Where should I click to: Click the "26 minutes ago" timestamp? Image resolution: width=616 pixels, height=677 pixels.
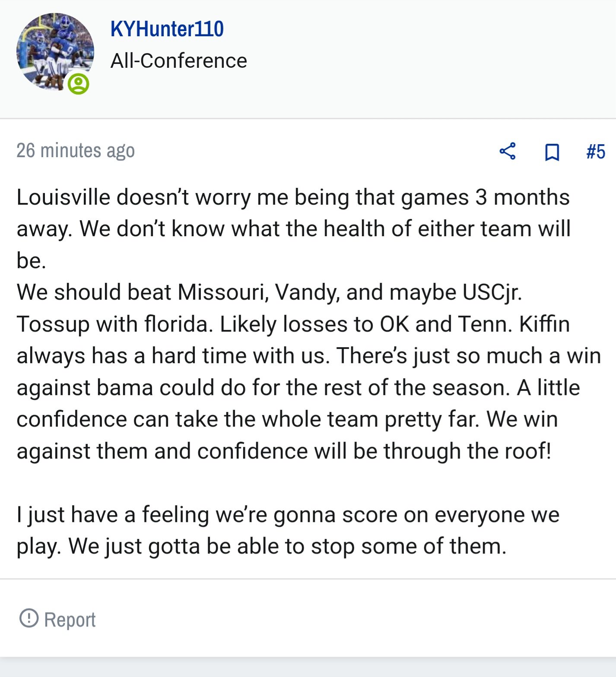click(76, 151)
